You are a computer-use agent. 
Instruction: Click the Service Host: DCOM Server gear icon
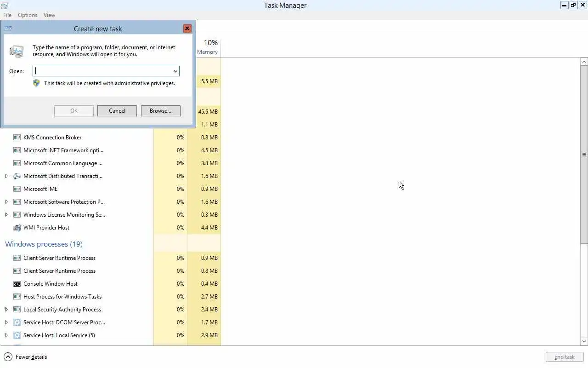click(17, 322)
